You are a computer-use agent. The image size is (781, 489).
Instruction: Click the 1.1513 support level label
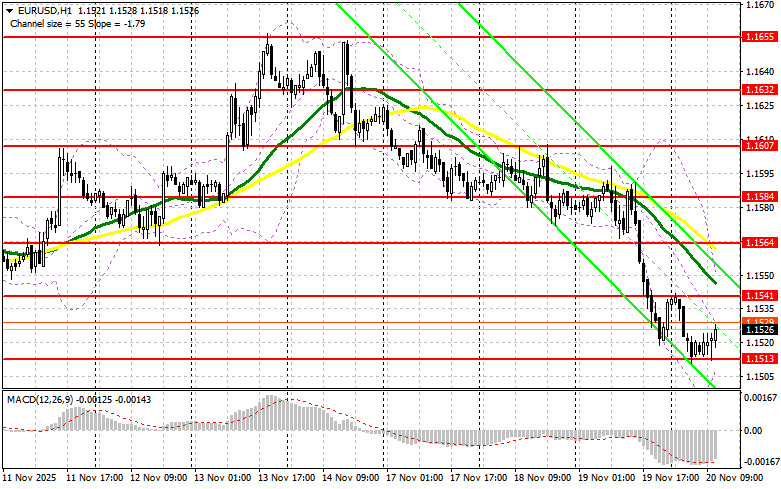click(x=760, y=359)
